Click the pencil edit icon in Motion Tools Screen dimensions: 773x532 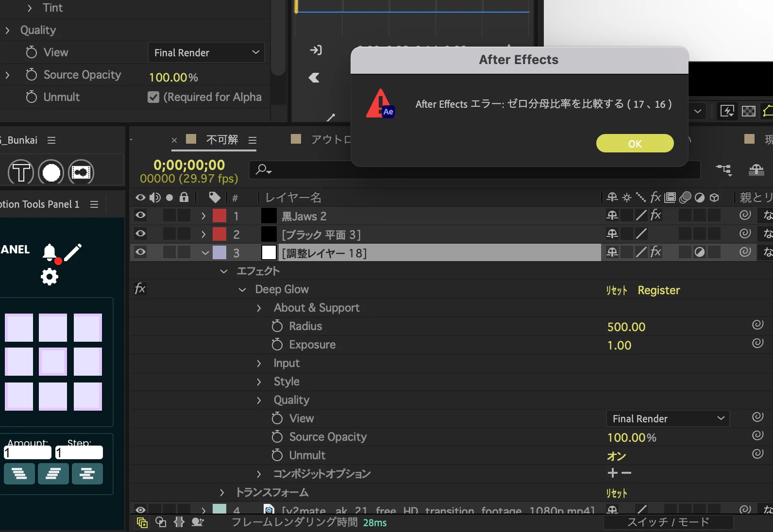(x=73, y=252)
